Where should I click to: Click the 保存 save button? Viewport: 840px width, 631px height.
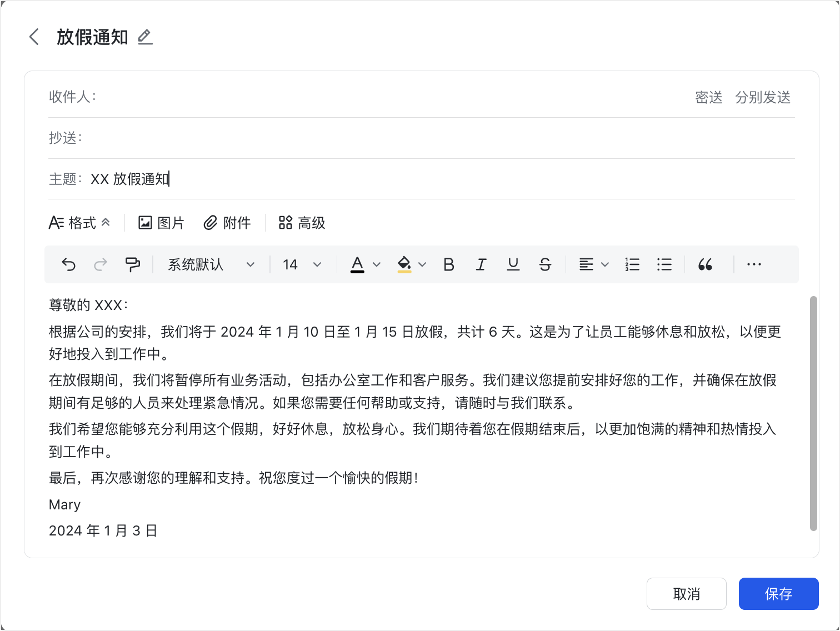(778, 594)
